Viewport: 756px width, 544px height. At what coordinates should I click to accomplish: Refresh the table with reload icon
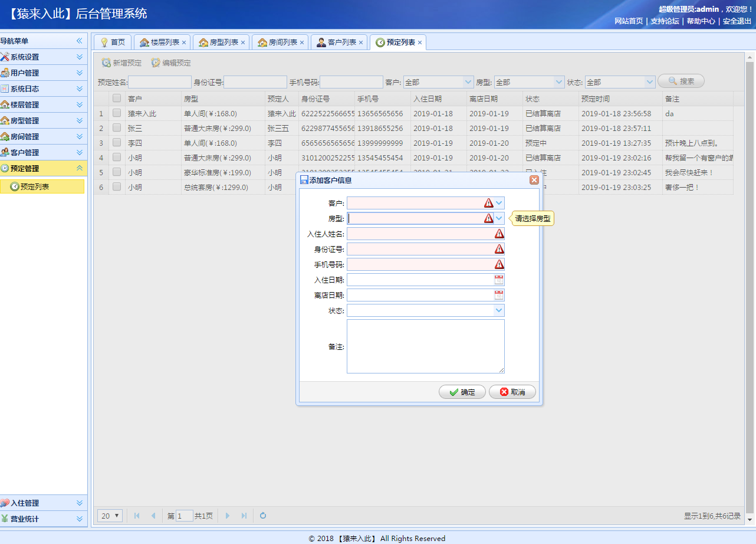tap(263, 516)
